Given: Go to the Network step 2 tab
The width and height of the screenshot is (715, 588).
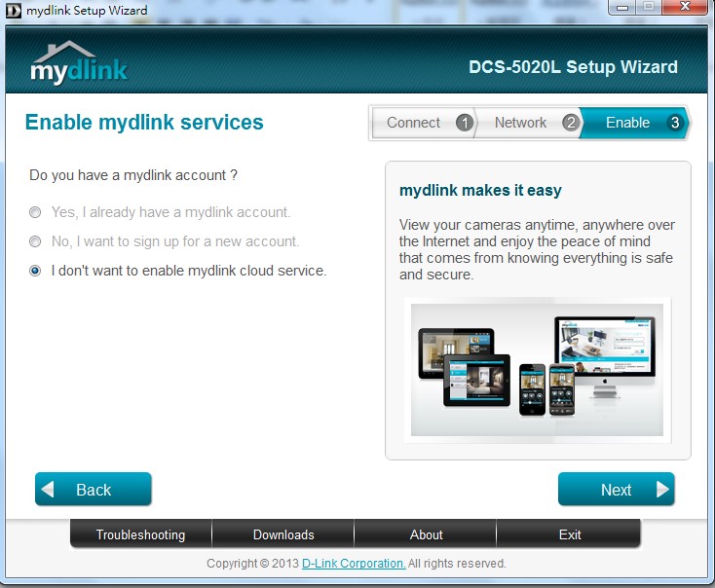Looking at the screenshot, I should 529,123.
